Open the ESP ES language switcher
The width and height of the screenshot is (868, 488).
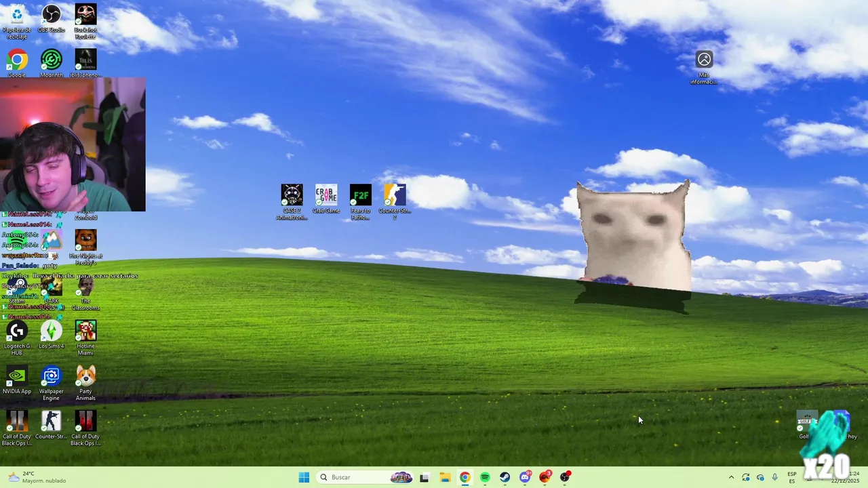point(792,477)
